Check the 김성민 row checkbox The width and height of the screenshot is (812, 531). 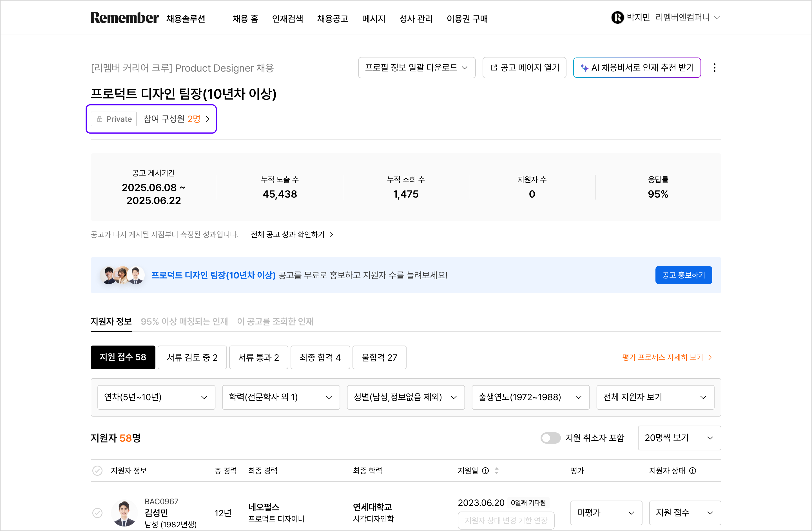[97, 513]
